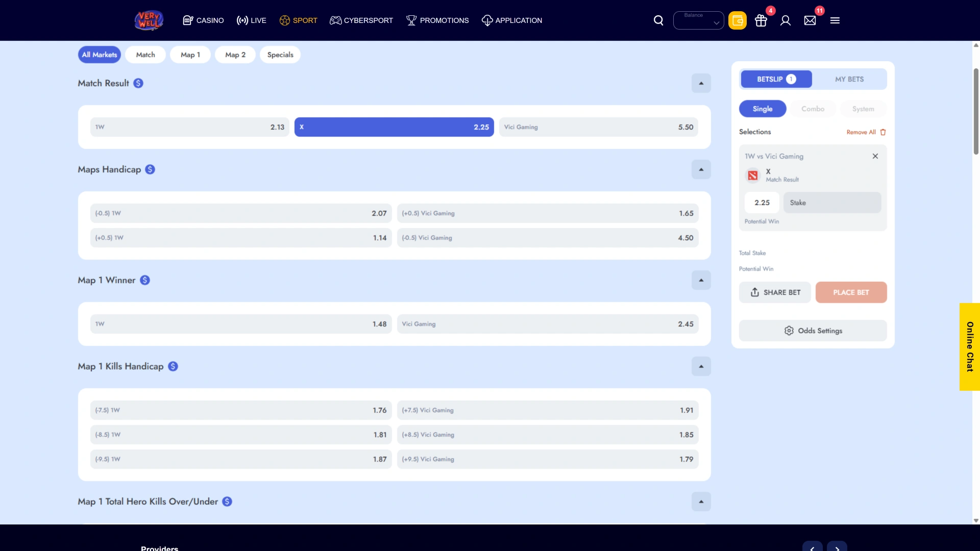The height and width of the screenshot is (551, 980).
Task: Open the Balance dropdown
Action: pyautogui.click(x=698, y=20)
